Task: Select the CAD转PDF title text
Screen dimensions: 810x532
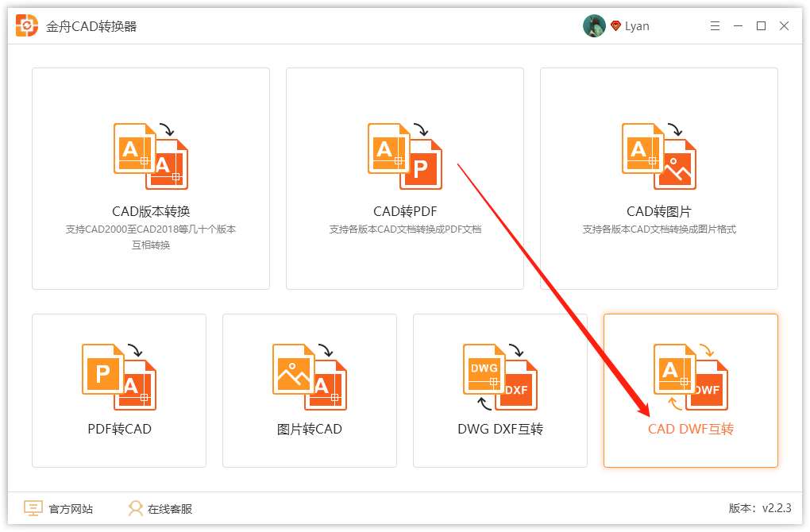Action: click(405, 211)
